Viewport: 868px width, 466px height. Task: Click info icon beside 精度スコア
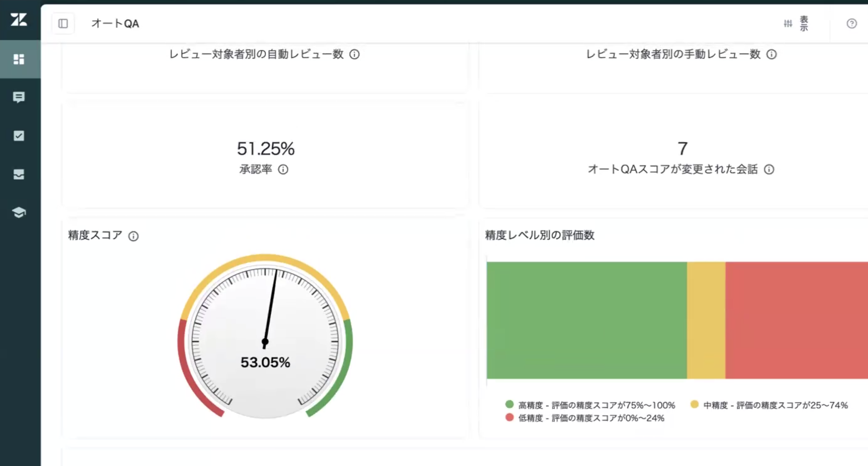click(133, 236)
